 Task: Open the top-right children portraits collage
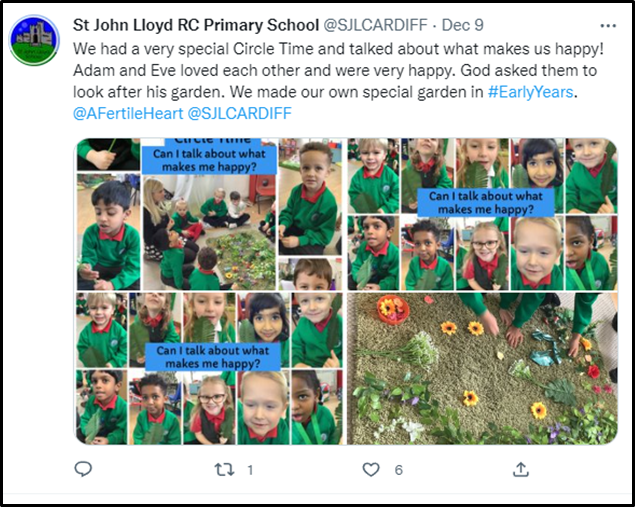coord(482,214)
